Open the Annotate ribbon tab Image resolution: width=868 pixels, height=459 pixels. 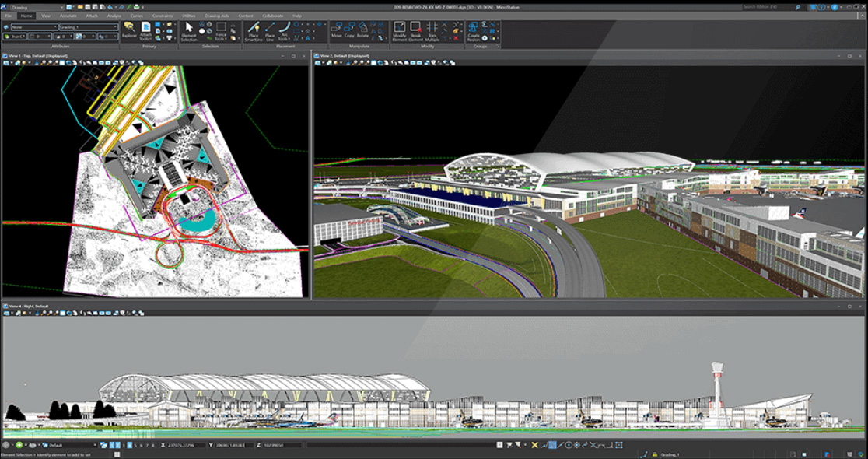click(x=68, y=16)
